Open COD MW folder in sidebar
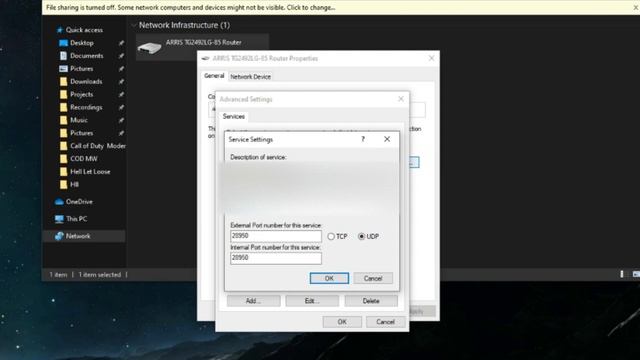 [x=84, y=159]
